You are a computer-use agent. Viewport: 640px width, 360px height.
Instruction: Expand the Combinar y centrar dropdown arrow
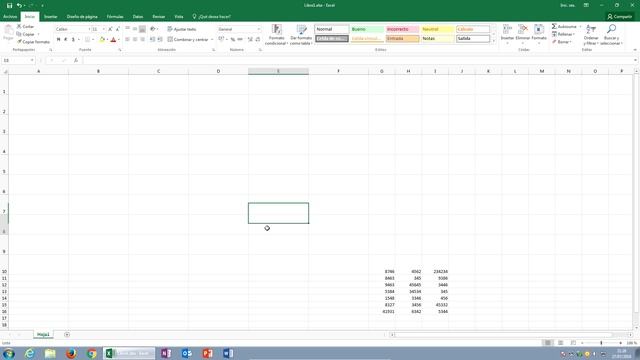pyautogui.click(x=212, y=40)
